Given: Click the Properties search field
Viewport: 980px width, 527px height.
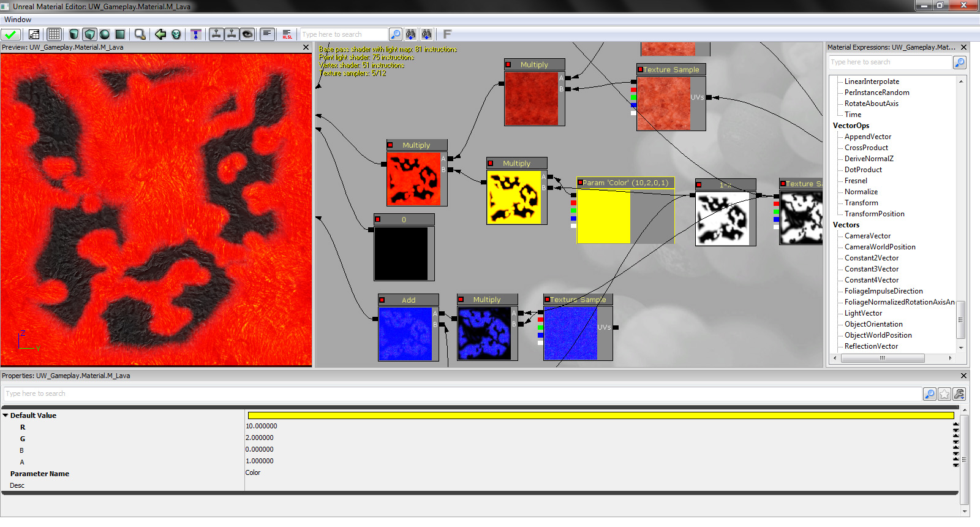Looking at the screenshot, I should pyautogui.click(x=462, y=394).
